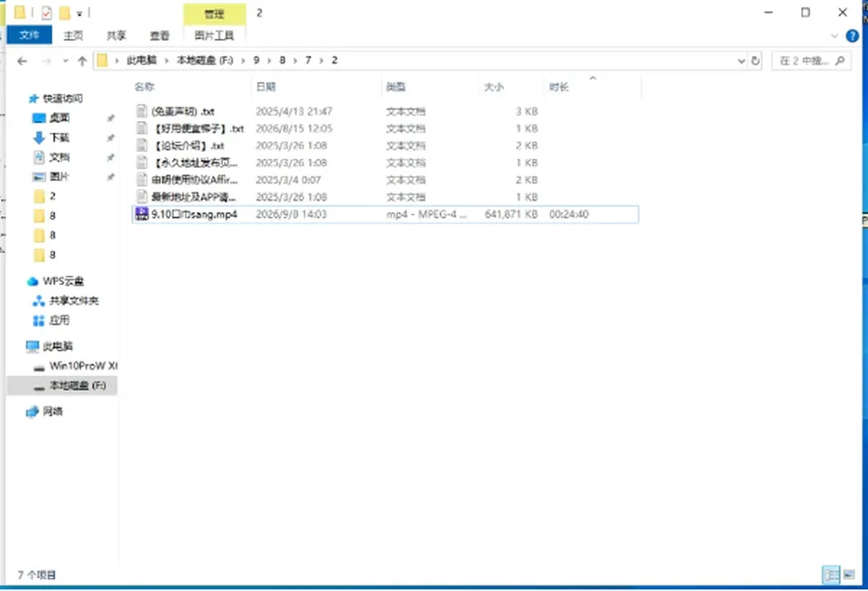Click the search magnifier icon
The width and height of the screenshot is (868, 591).
(x=840, y=61)
